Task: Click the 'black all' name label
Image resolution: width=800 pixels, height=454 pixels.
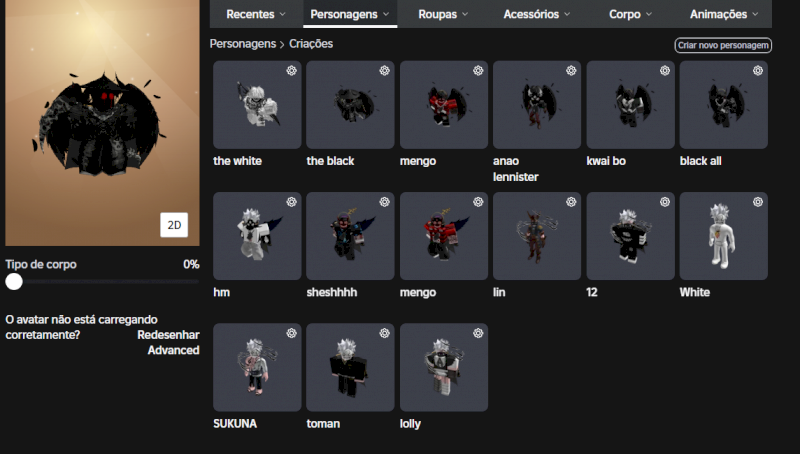Action: tap(701, 161)
